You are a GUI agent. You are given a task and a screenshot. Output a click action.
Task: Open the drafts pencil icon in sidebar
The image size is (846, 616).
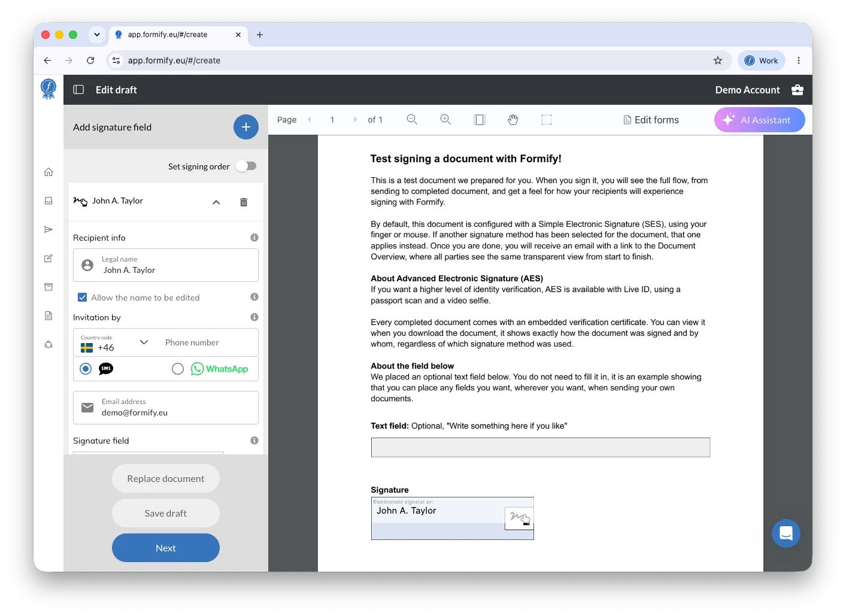pyautogui.click(x=48, y=259)
